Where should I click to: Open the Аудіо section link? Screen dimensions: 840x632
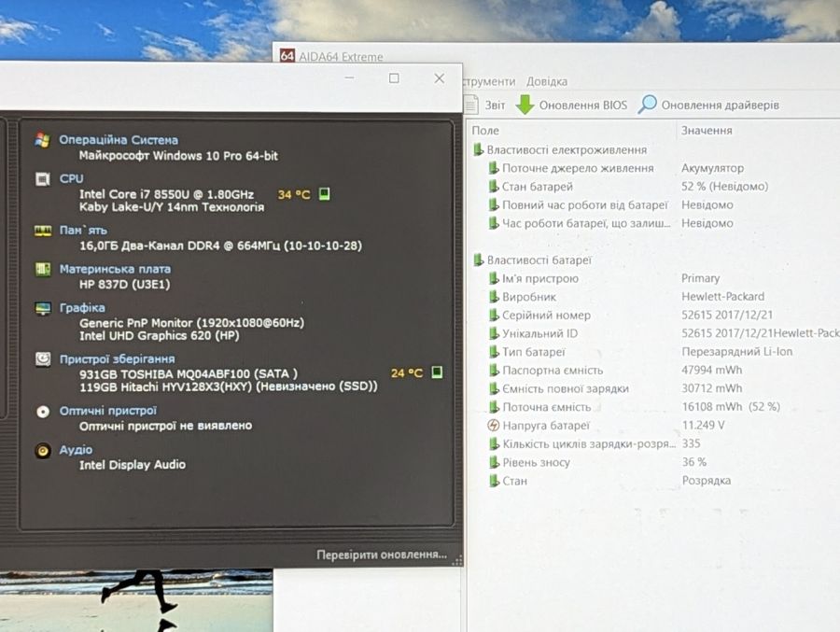76,450
